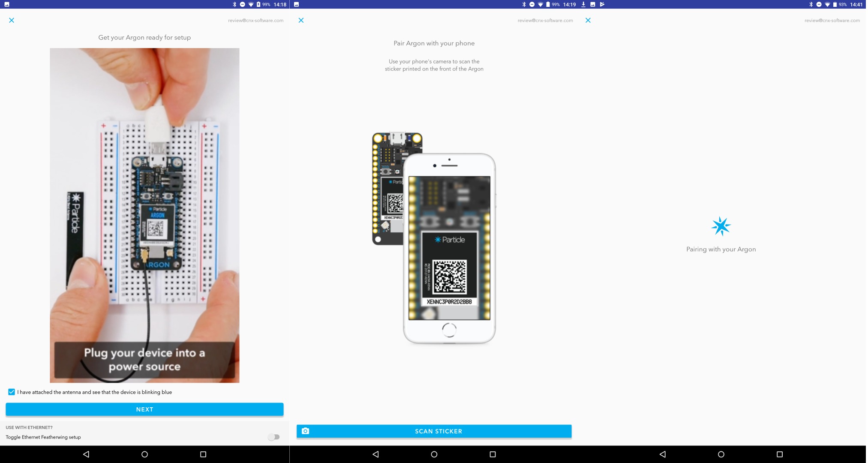Tap Wi-Fi status icon at 14:18 screen
The image size is (868, 463).
[x=251, y=4]
